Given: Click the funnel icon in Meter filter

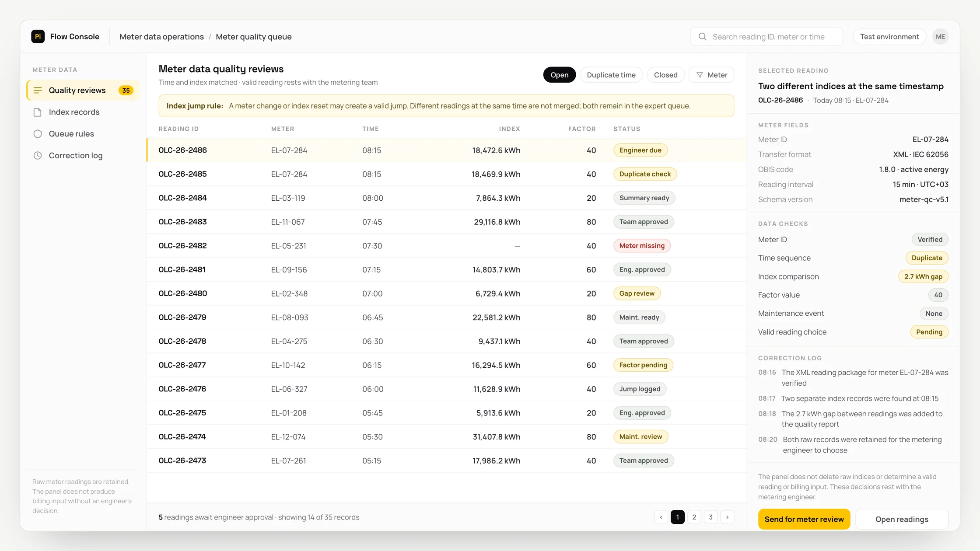Looking at the screenshot, I should click(x=700, y=75).
